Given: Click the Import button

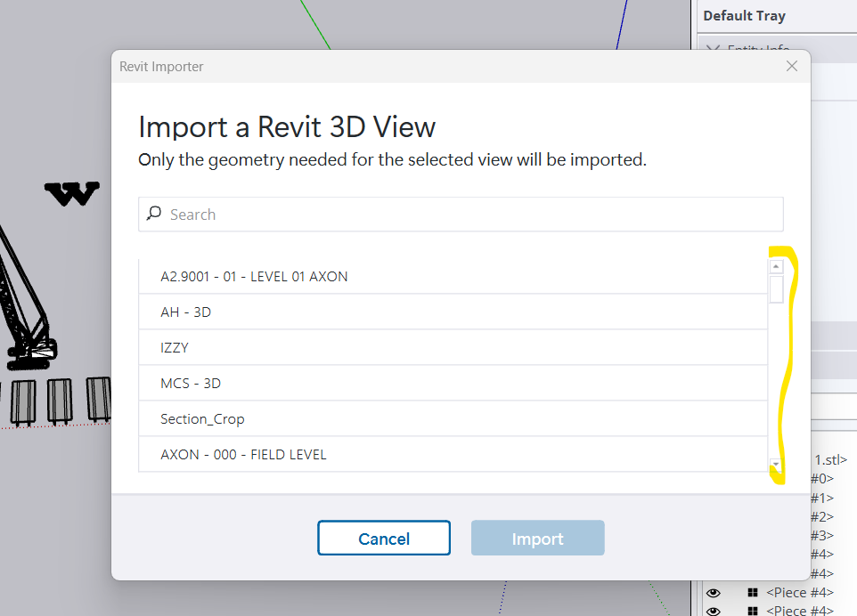Looking at the screenshot, I should click(538, 538).
